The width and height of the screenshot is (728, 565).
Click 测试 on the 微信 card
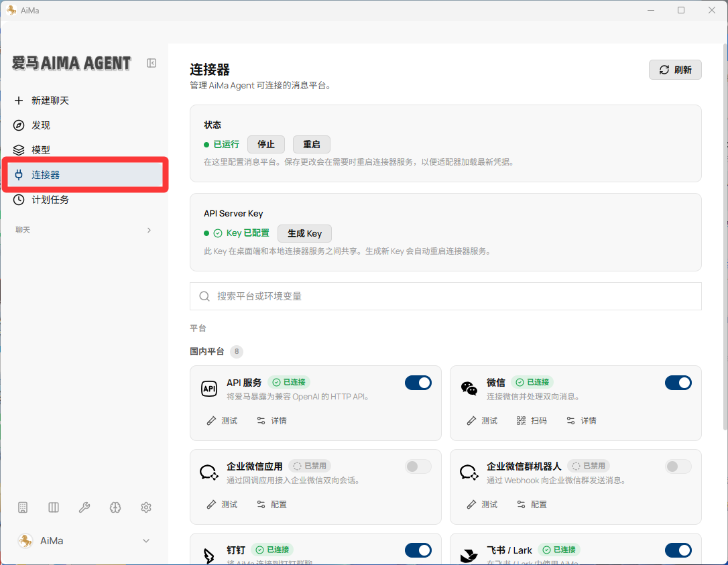coord(482,421)
